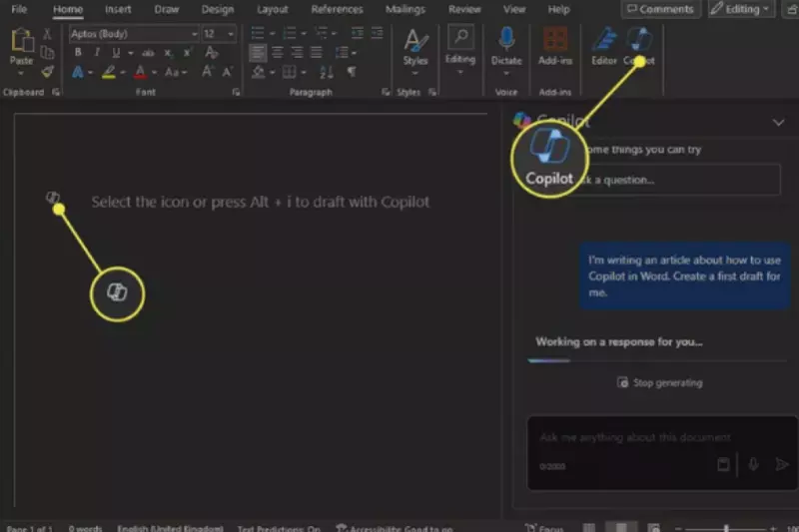Click the Copy icon in Clipboard group
The height and width of the screenshot is (532, 799).
(x=47, y=53)
